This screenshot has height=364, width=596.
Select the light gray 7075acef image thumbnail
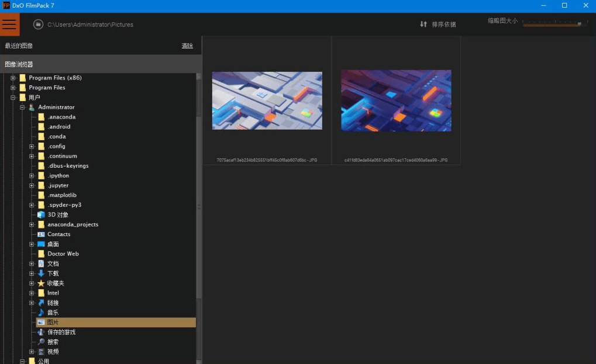(x=267, y=100)
